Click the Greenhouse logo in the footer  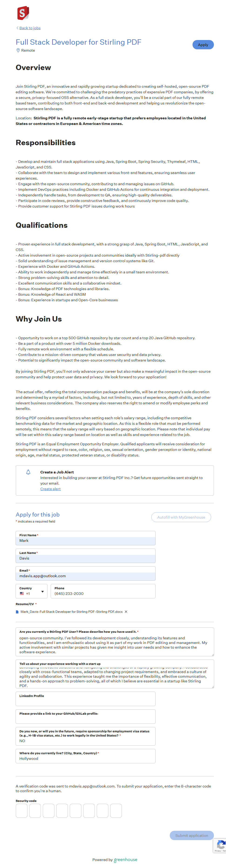coord(125,860)
